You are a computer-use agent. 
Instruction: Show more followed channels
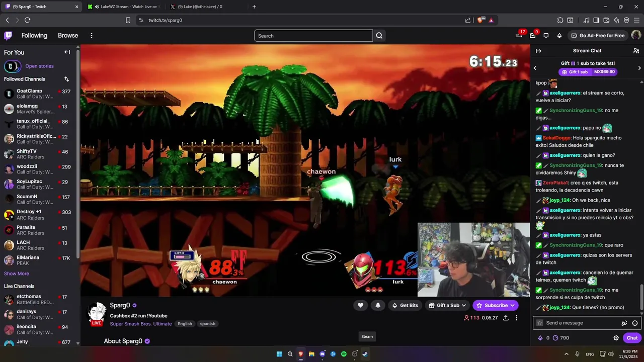(x=17, y=274)
